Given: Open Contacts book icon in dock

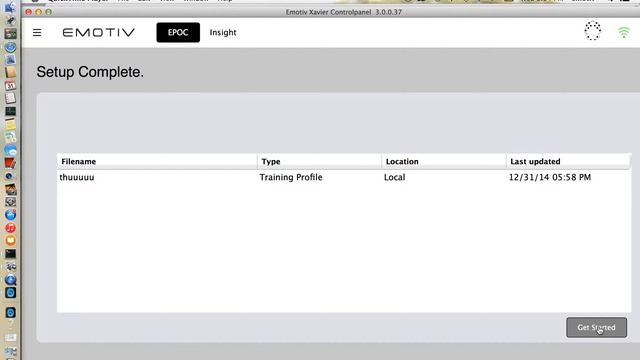Looking at the screenshot, I should click(11, 72).
